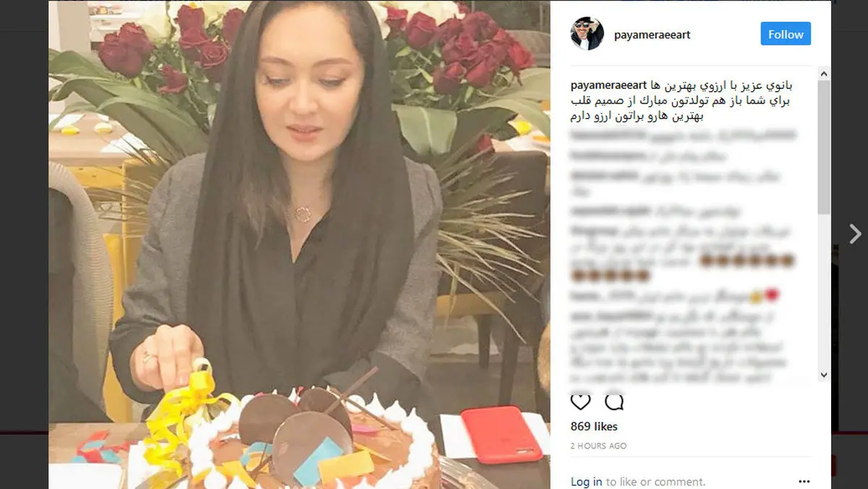
Task: Go to next post with right chevron
Action: [855, 233]
